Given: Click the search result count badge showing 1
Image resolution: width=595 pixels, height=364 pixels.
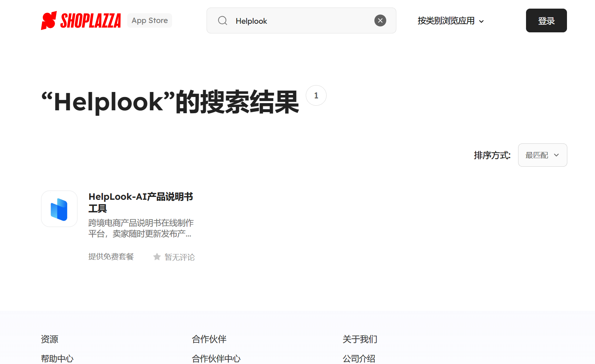Looking at the screenshot, I should coord(316,95).
